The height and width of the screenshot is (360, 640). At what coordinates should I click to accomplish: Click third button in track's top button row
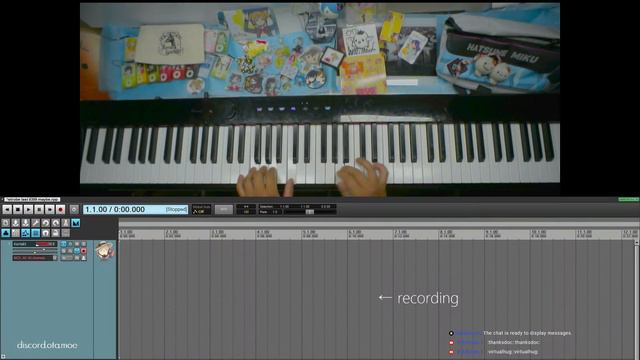[77, 244]
